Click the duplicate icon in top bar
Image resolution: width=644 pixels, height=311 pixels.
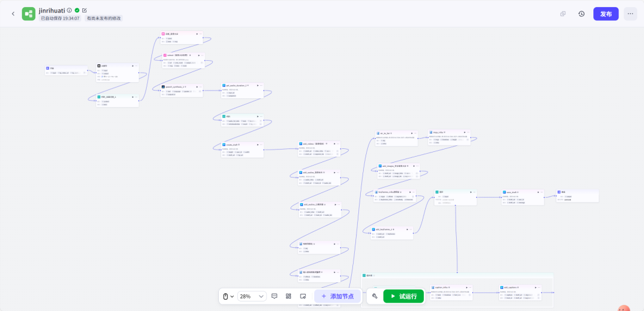[563, 14]
